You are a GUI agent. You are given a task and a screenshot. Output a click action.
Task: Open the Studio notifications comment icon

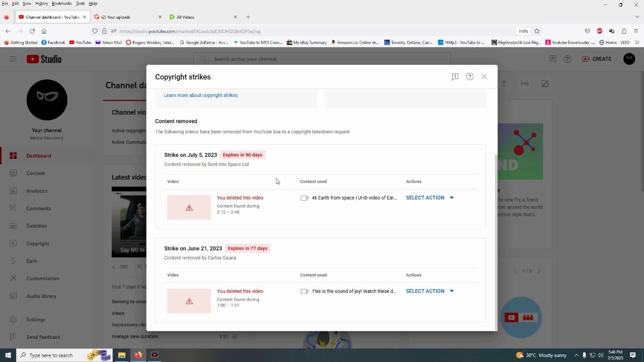552,59
